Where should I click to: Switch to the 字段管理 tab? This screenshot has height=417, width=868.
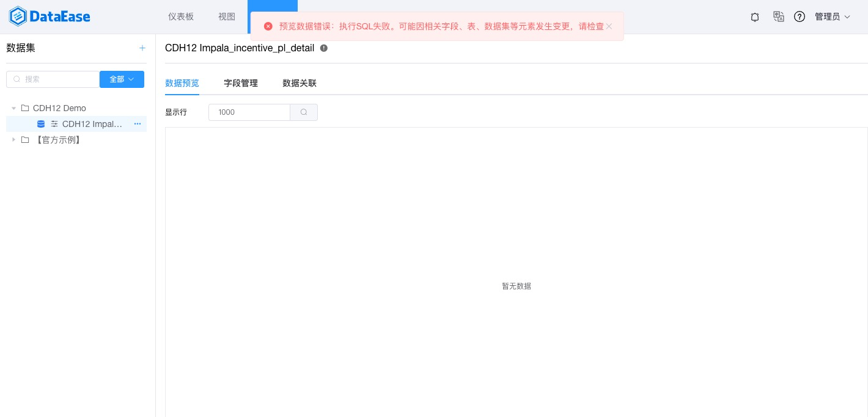point(241,83)
